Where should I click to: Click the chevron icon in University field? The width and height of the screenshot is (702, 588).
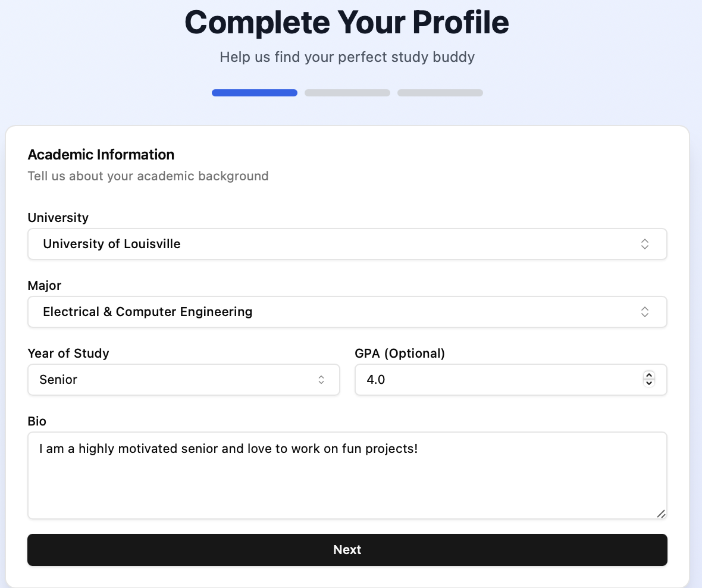point(645,244)
